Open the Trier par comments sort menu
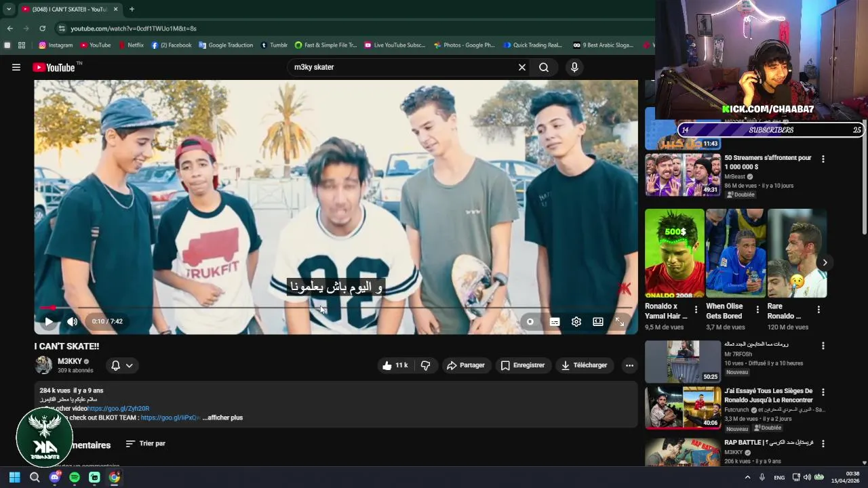The height and width of the screenshot is (488, 868). point(145,443)
